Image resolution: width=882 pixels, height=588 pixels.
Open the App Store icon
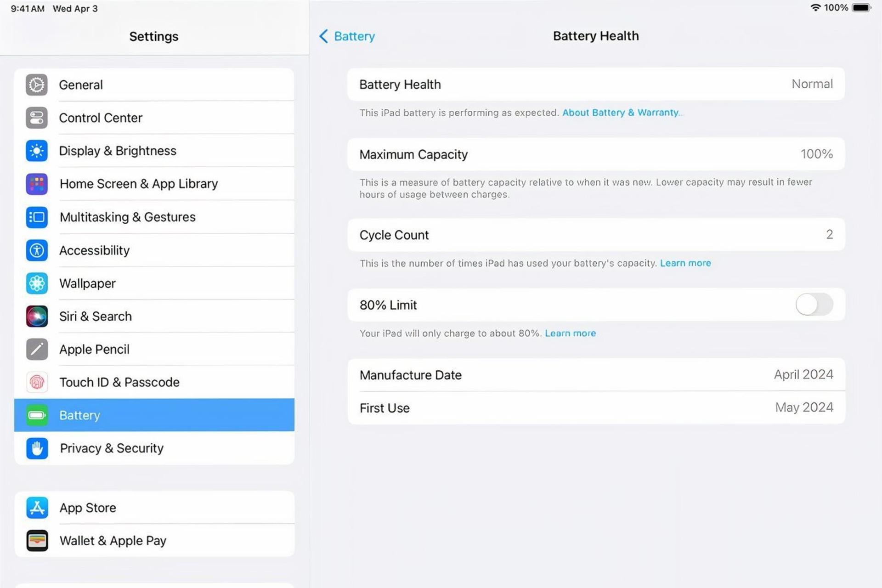point(37,508)
